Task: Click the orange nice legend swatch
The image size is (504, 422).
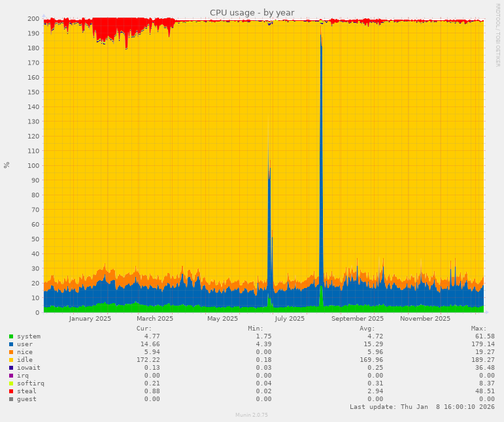Action: tap(11, 352)
